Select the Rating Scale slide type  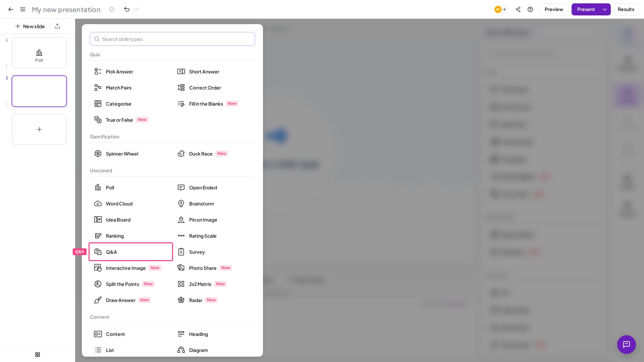pos(214,236)
